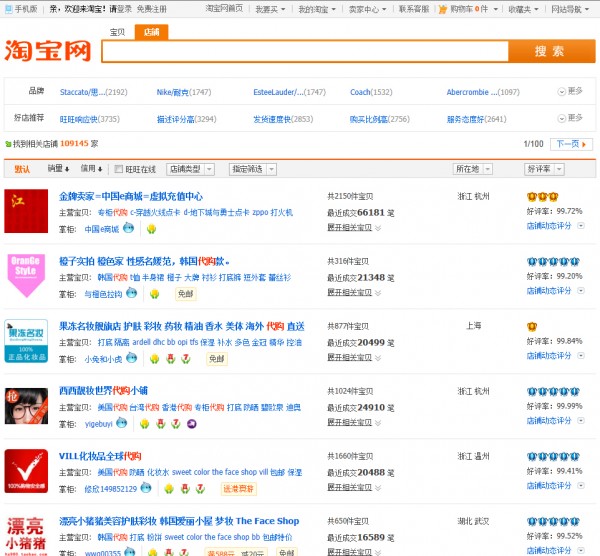
Task: Open the shopping cart icon in top bar
Action: (443, 9)
